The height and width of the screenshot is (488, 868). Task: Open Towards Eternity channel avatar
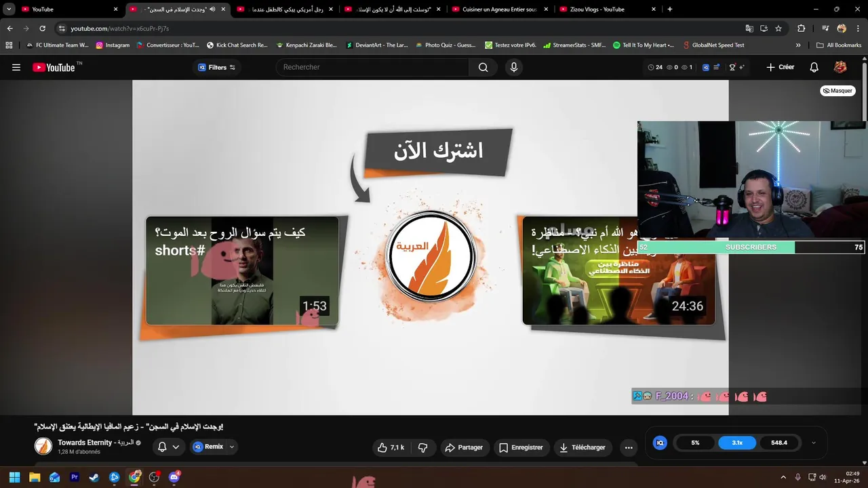[43, 447]
